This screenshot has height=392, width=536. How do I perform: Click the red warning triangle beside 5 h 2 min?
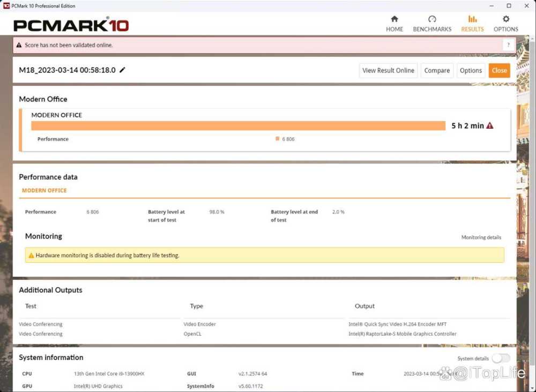coord(490,126)
